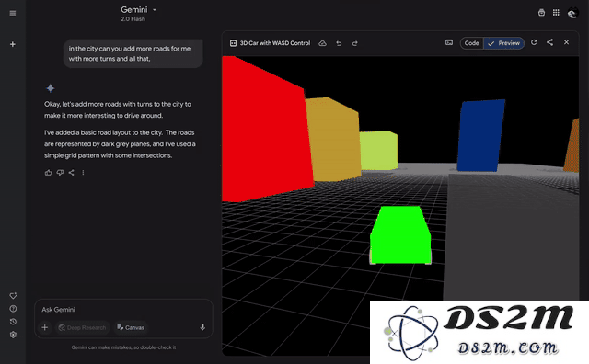Share the response using share icon

tap(72, 173)
